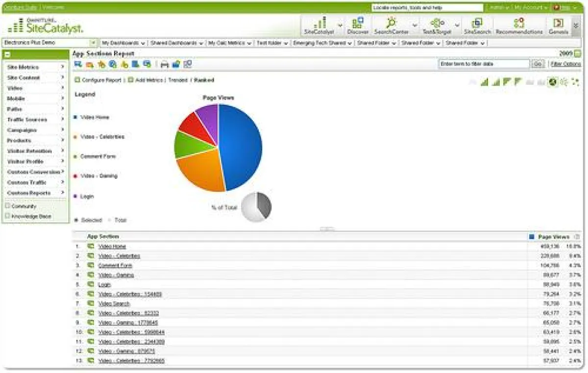Click the printer icon in report toolbar
The image size is (588, 373).
tap(165, 64)
